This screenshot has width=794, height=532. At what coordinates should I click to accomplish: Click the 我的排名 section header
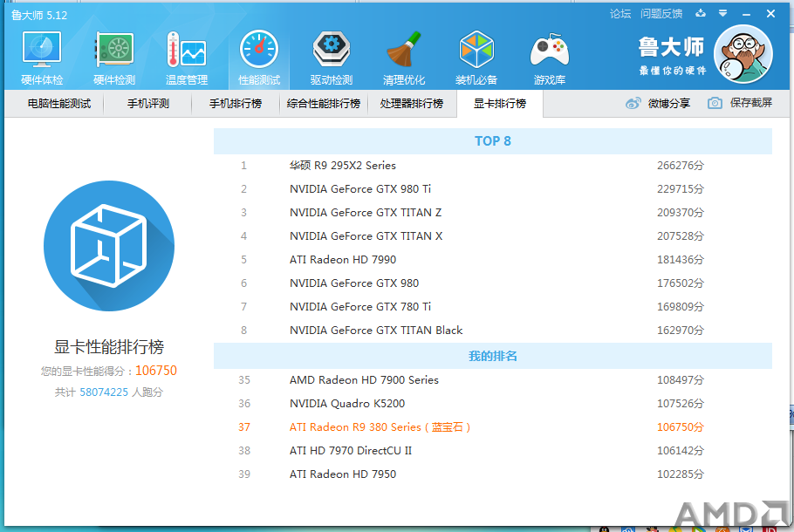click(x=493, y=356)
